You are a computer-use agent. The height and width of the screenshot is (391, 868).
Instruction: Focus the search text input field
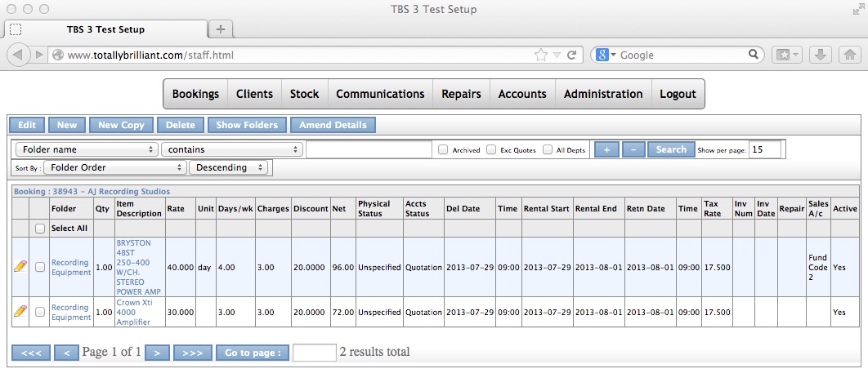pos(369,149)
